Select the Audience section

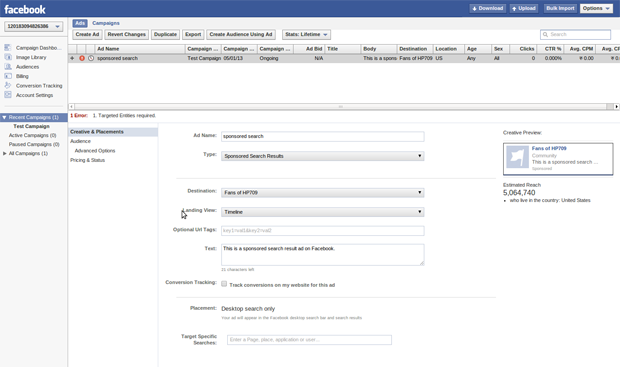click(x=81, y=141)
